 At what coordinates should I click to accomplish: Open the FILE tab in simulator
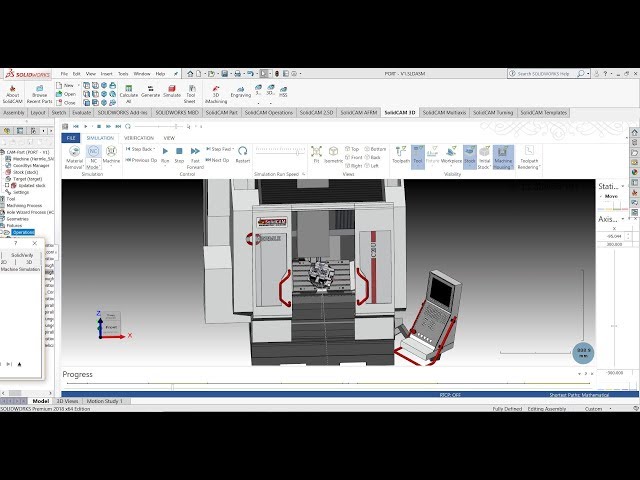point(71,138)
